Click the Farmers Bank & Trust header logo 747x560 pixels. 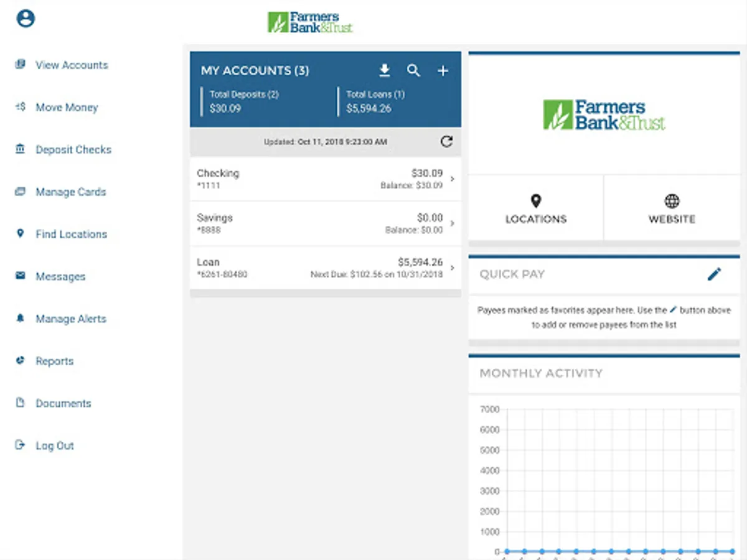pyautogui.click(x=310, y=22)
